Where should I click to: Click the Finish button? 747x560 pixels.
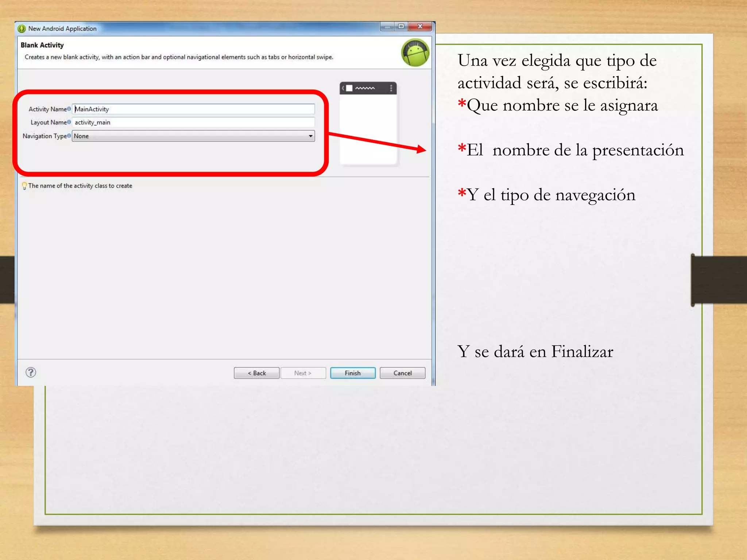click(x=352, y=373)
